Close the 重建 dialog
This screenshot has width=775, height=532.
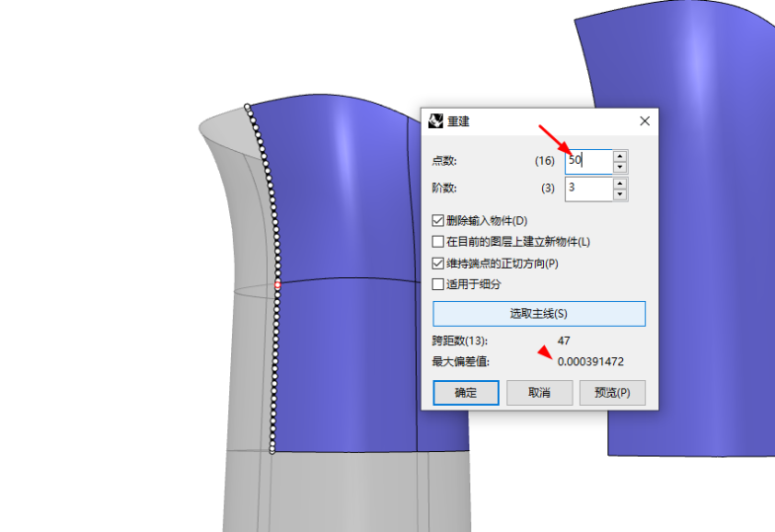coord(645,121)
